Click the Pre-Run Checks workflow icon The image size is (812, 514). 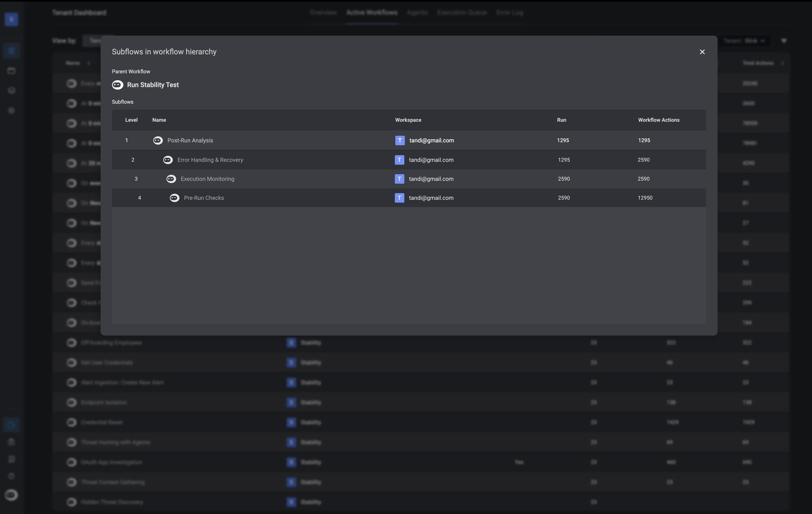(174, 198)
